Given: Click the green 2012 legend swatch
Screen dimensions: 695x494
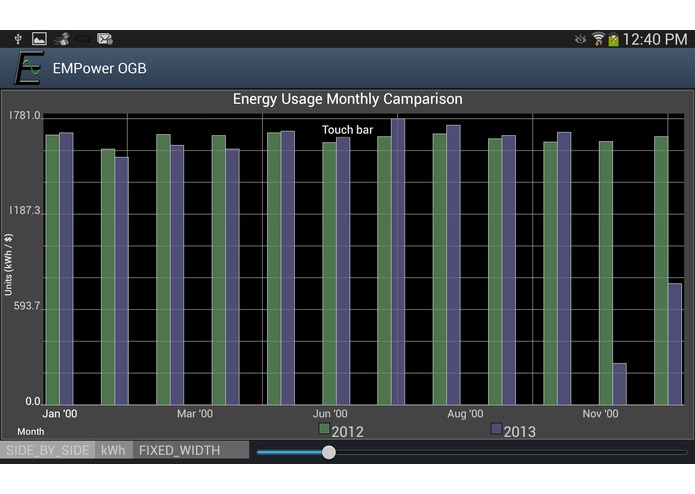Looking at the screenshot, I should point(324,428).
